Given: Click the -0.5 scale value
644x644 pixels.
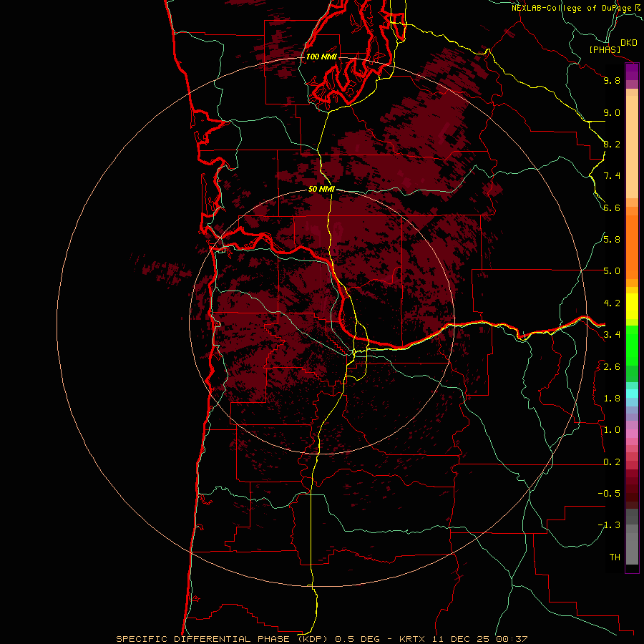Looking at the screenshot, I should click(609, 494).
